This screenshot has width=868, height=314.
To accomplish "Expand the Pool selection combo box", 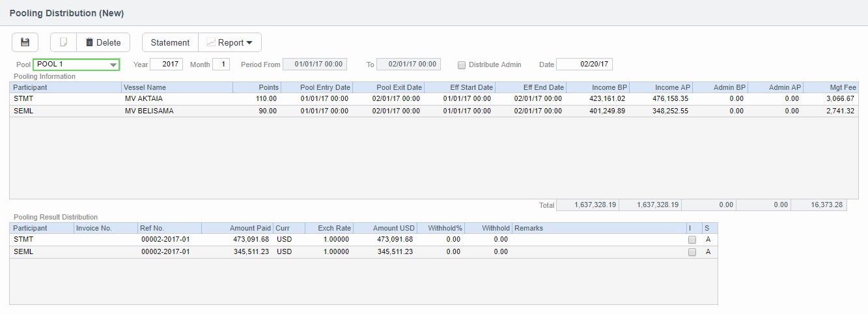I will point(113,64).
